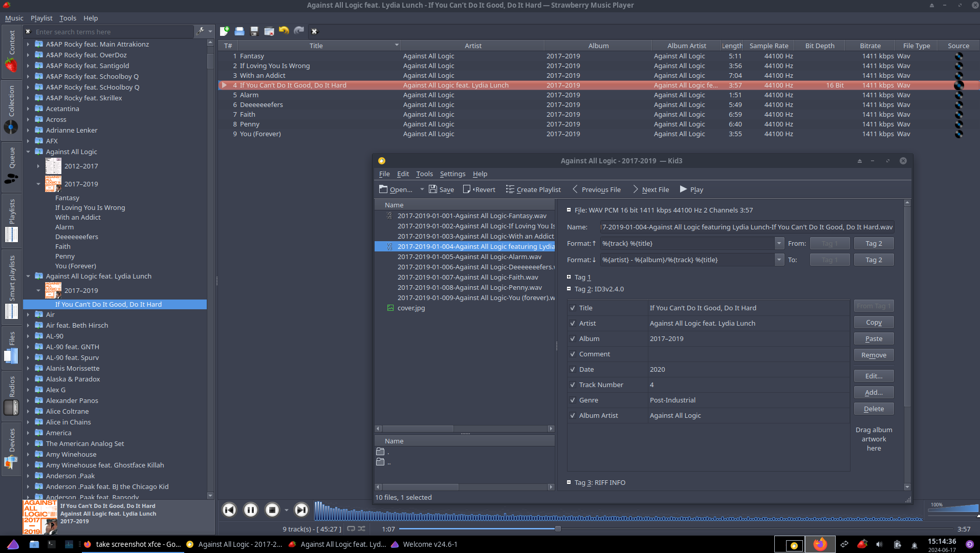Open Devices sidebar tab
The height and width of the screenshot is (553, 980).
[11, 449]
